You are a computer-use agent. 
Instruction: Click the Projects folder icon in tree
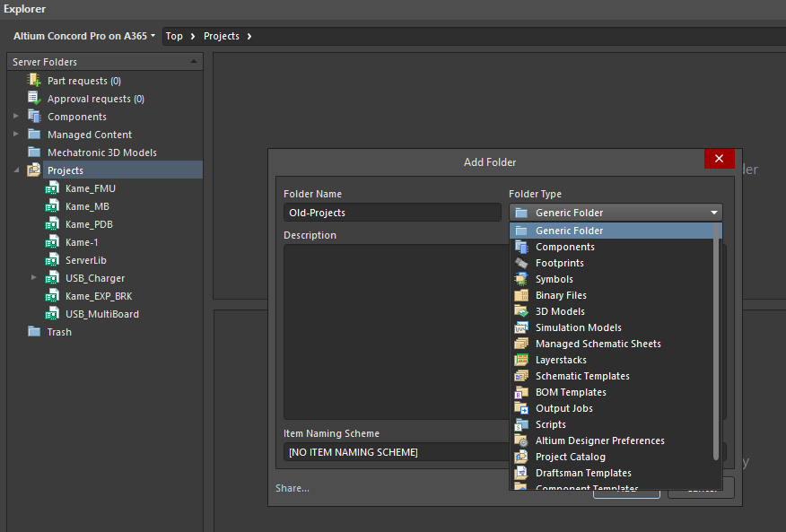pyautogui.click(x=34, y=170)
